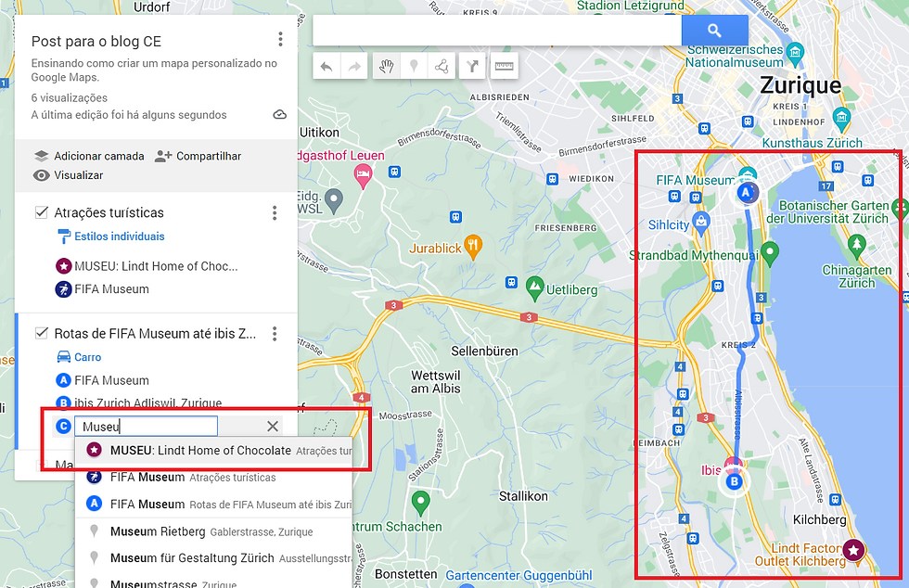
Task: Click the Jurablick restaurant marker
Action: (x=473, y=247)
